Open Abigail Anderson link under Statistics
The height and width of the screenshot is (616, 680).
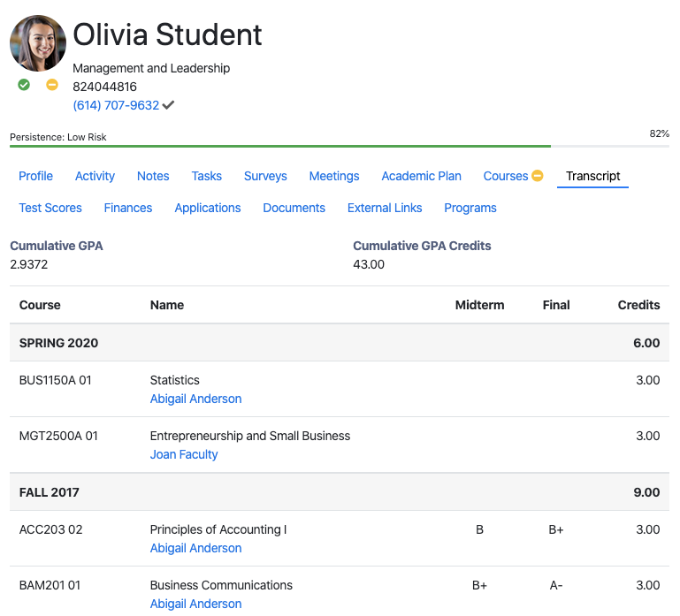[195, 399]
